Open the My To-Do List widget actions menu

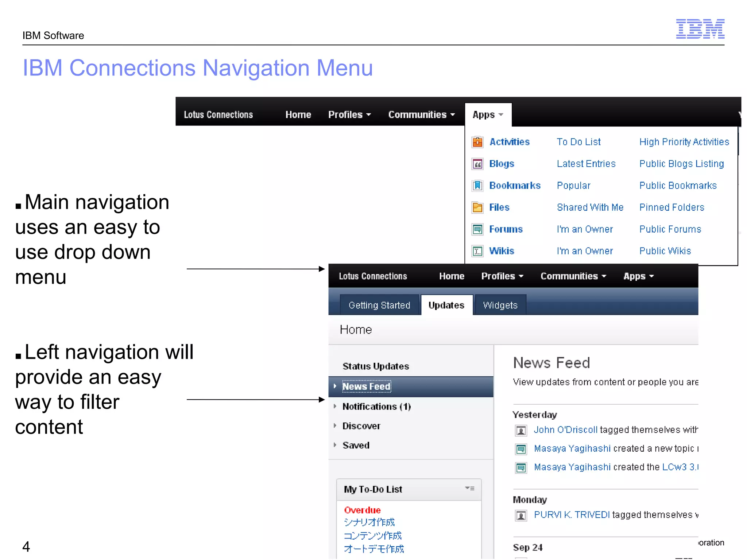point(470,488)
